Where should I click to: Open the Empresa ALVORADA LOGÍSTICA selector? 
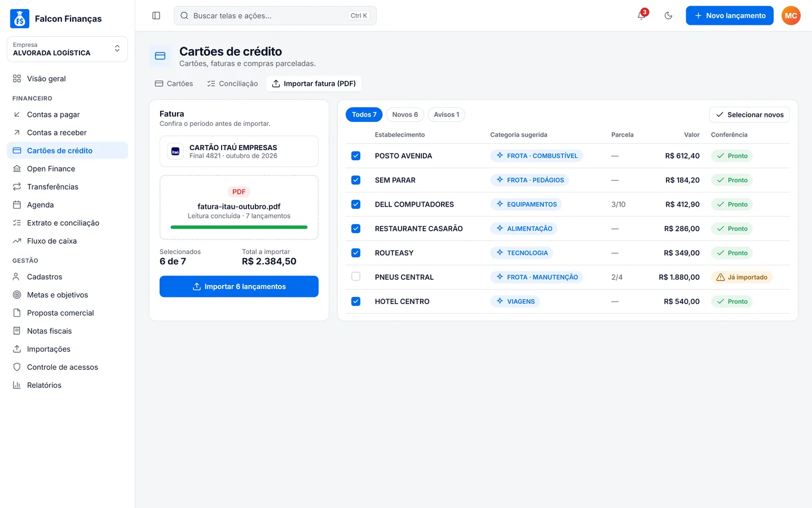click(67, 49)
